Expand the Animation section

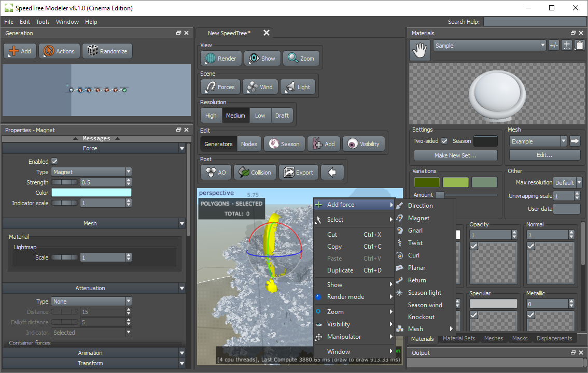tap(94, 353)
